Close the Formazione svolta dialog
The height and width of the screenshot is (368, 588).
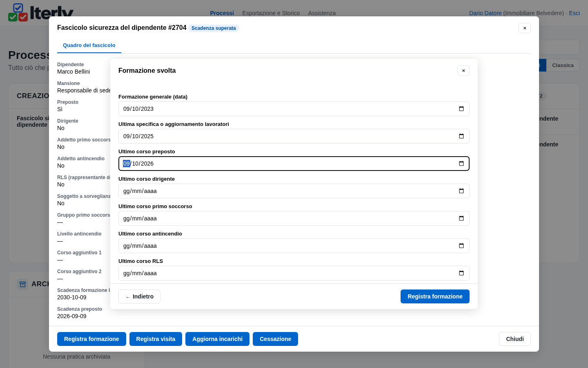(x=463, y=71)
